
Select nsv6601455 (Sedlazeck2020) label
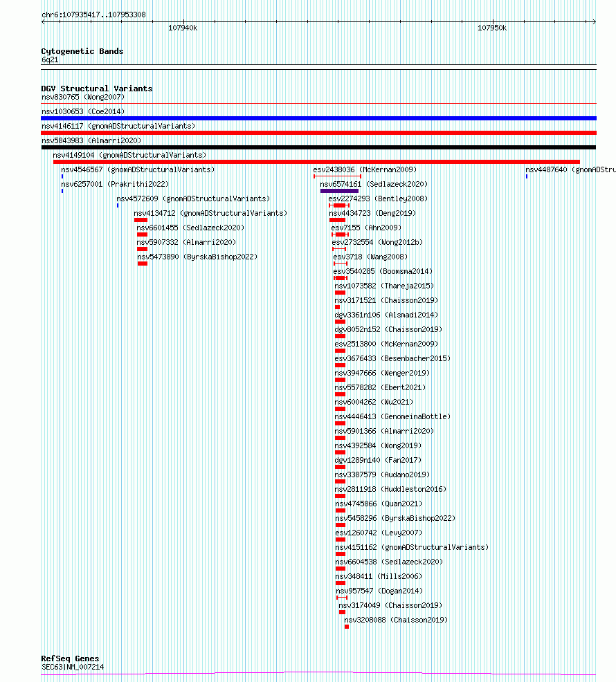point(190,228)
